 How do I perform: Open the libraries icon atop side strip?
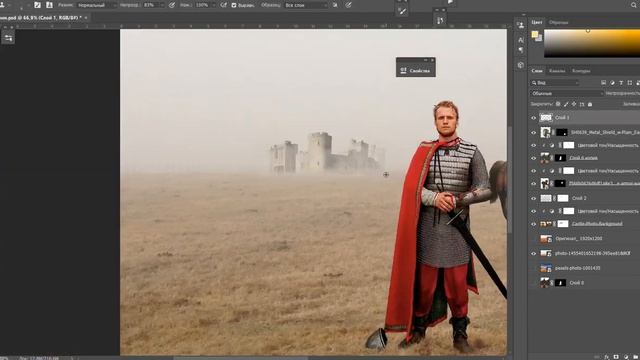point(521,25)
